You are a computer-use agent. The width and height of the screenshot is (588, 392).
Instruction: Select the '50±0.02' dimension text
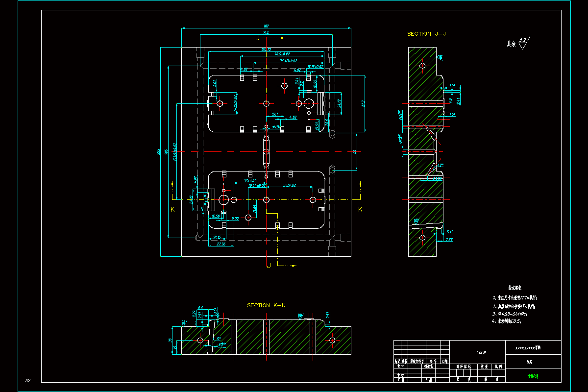coord(290,185)
